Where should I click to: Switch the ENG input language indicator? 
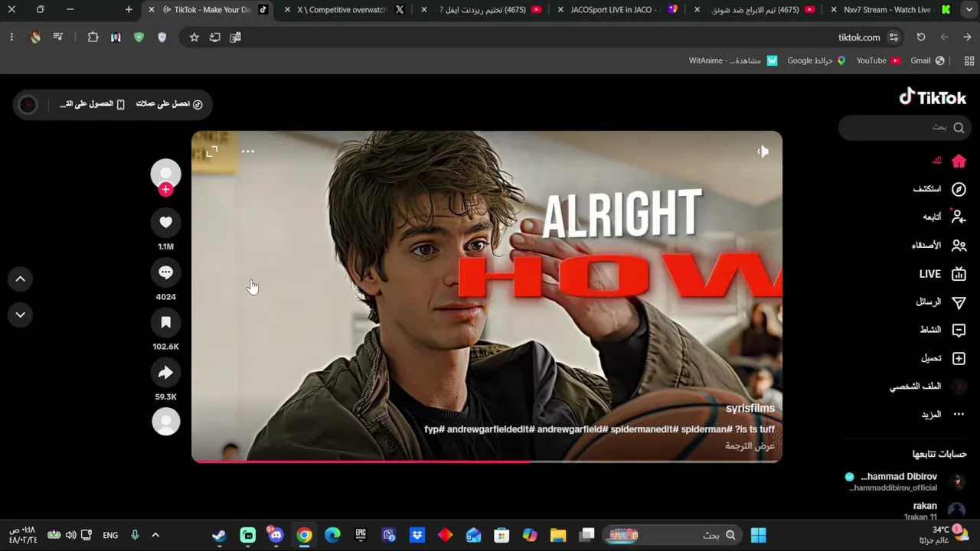coord(110,535)
